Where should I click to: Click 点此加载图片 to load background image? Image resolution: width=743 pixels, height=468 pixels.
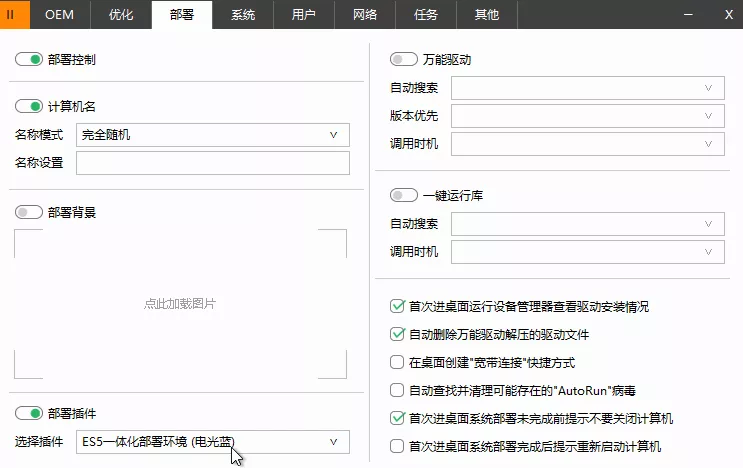[x=180, y=304]
